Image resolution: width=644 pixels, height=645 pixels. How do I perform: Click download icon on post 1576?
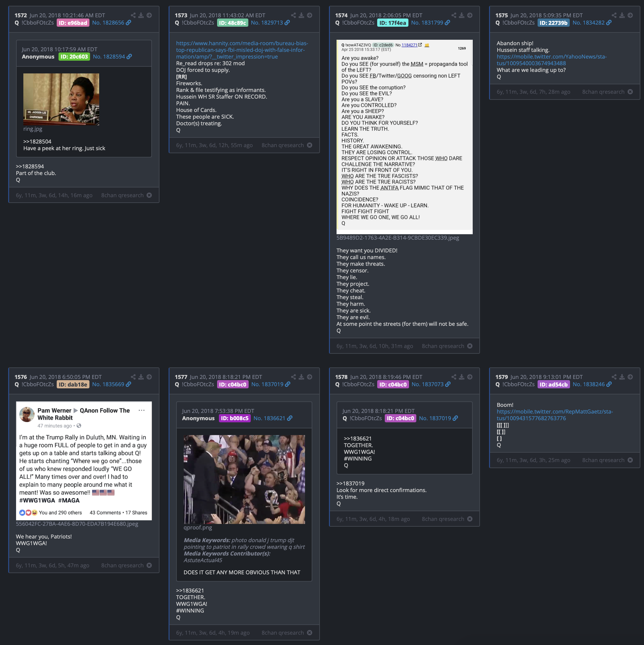pyautogui.click(x=141, y=377)
